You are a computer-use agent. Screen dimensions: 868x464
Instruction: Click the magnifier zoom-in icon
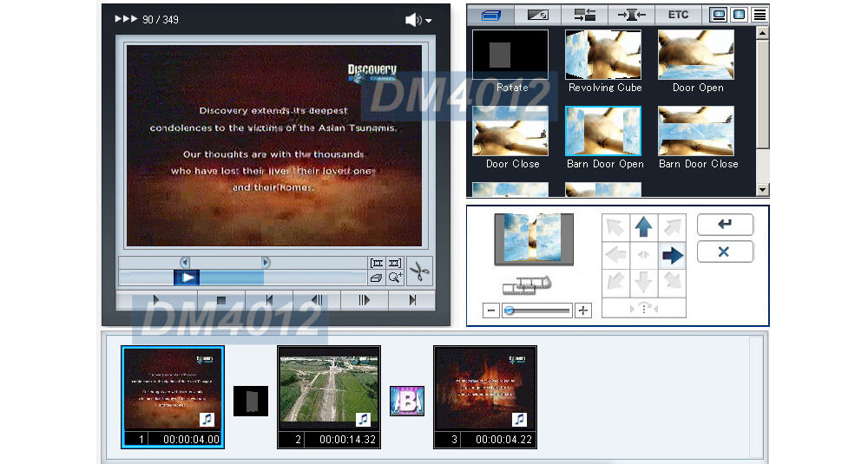coord(395,278)
